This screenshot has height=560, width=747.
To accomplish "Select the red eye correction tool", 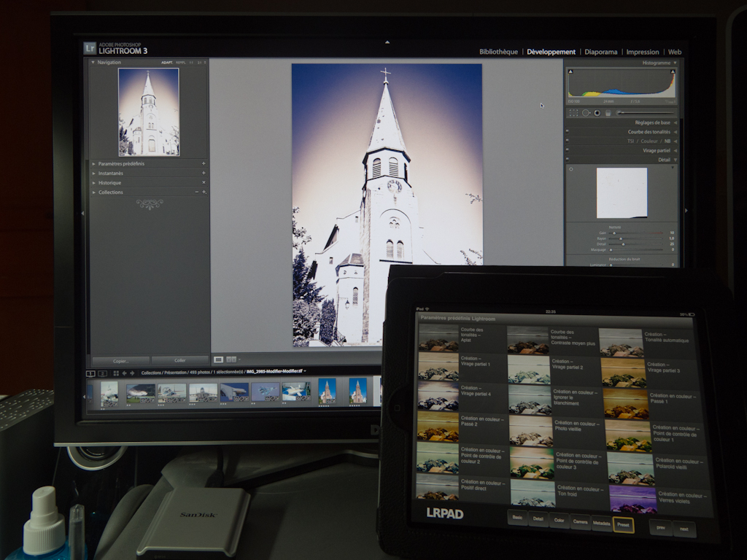I will point(597,113).
